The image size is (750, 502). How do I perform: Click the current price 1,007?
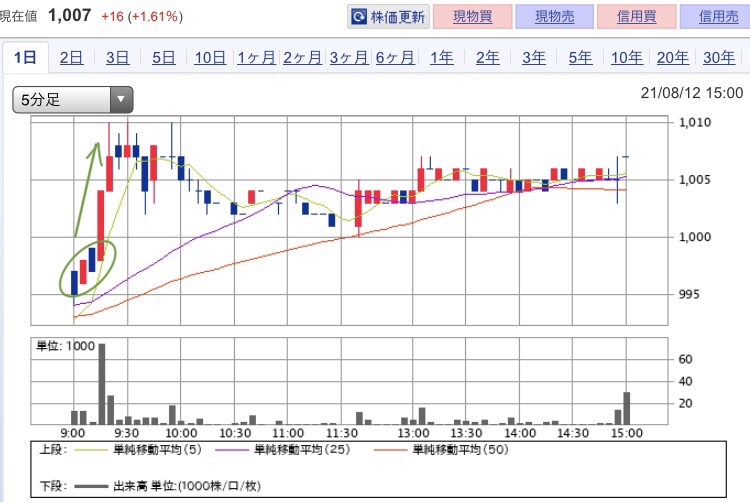click(69, 15)
